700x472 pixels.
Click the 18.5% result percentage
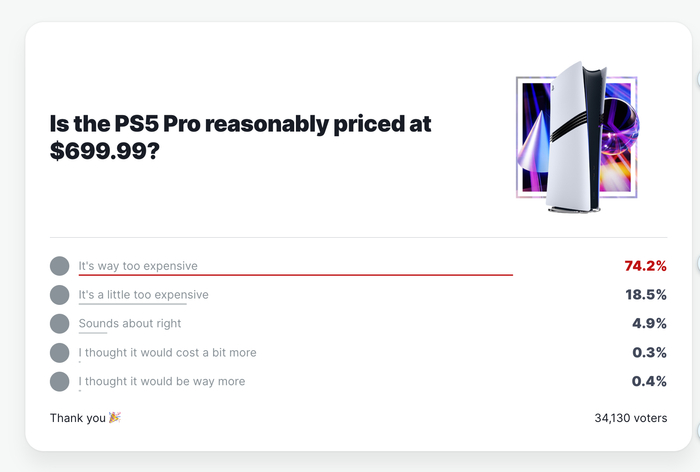click(x=646, y=295)
